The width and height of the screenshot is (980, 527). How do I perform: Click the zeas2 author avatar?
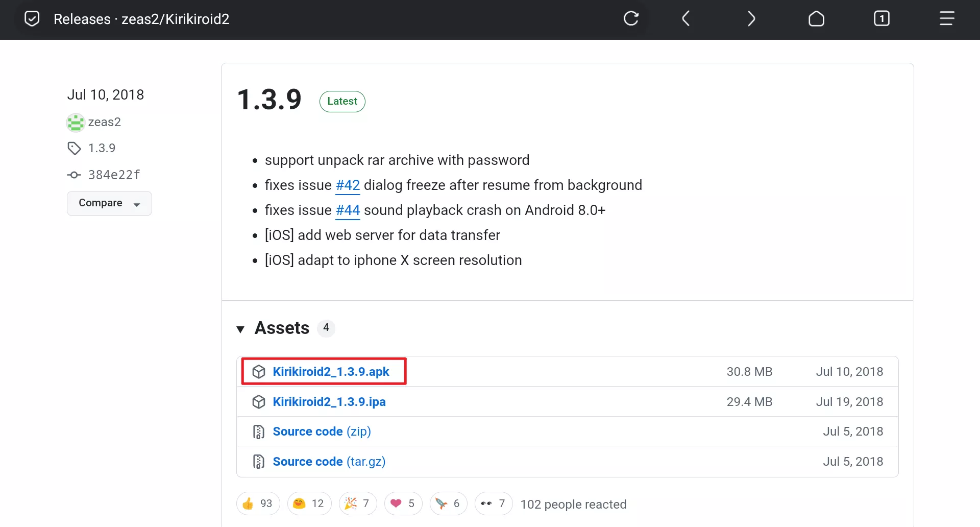tap(76, 123)
